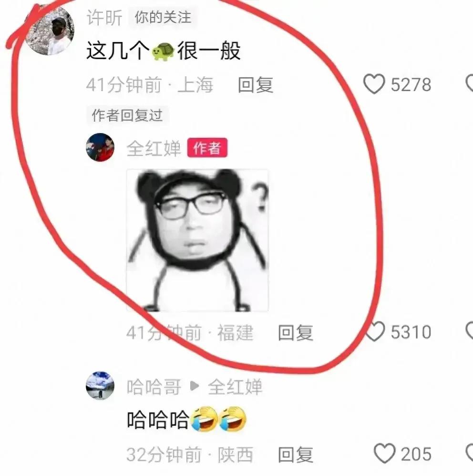Reply to 全红婵's comment from 福建
The image size is (473, 476).
(296, 332)
